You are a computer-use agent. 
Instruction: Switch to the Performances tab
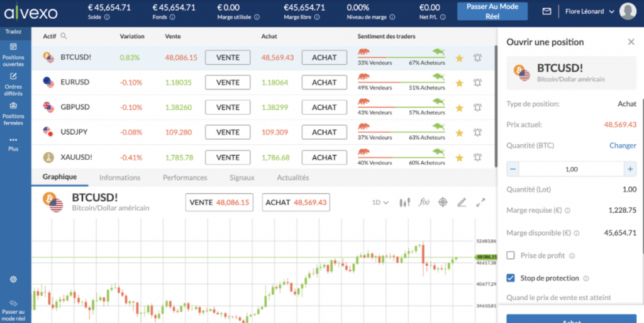(185, 178)
